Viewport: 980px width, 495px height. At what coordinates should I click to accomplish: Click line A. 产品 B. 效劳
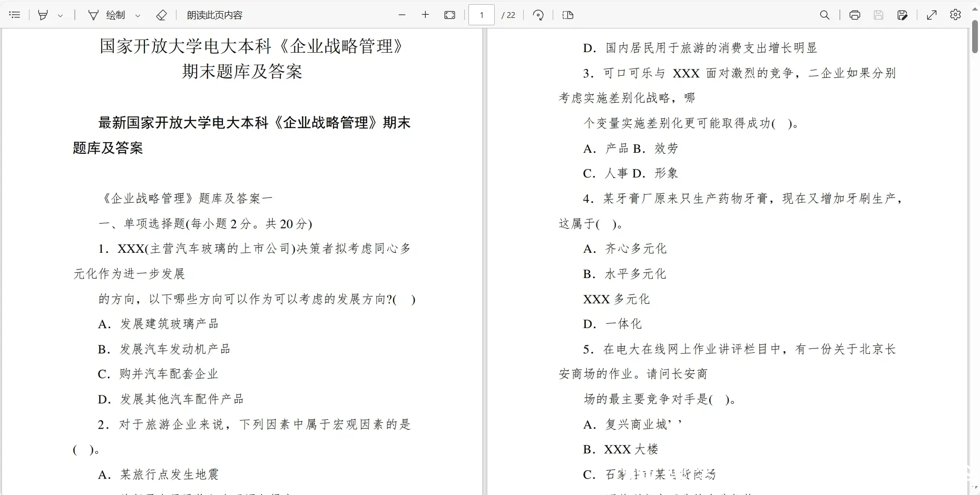631,148
